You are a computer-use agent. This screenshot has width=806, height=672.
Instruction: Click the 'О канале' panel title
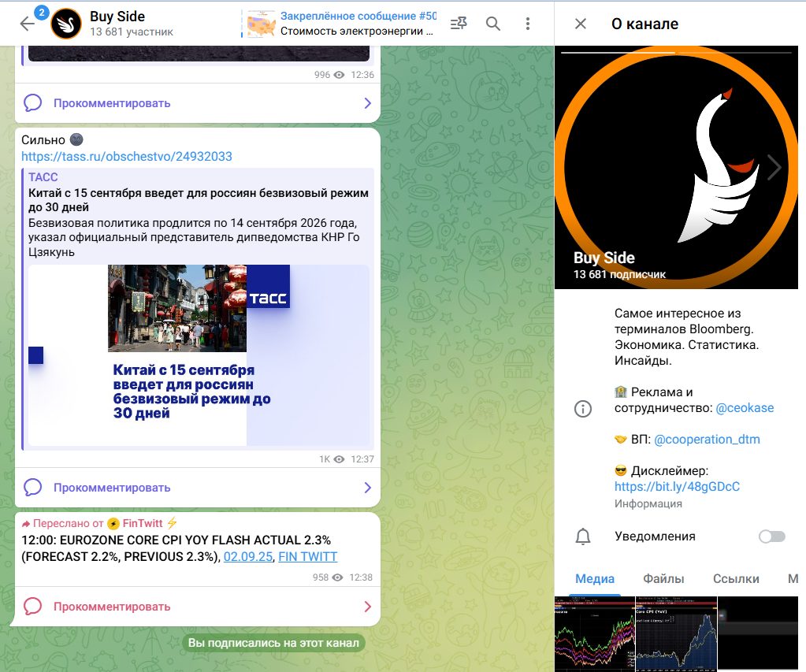(x=644, y=24)
